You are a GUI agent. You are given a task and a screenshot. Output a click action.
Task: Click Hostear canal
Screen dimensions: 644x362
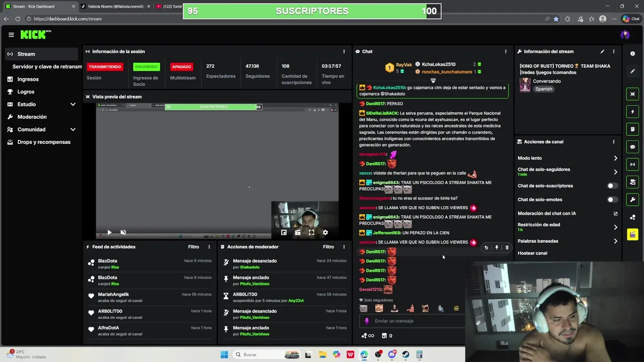pyautogui.click(x=532, y=253)
